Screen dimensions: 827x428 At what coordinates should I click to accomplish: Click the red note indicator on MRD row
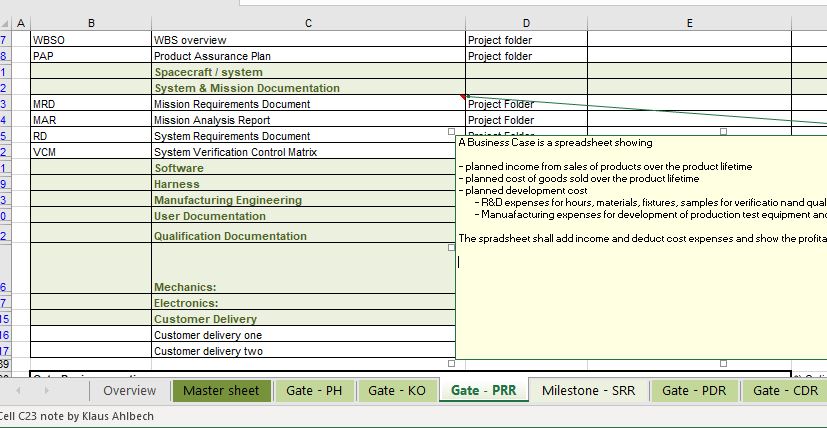tap(463, 97)
